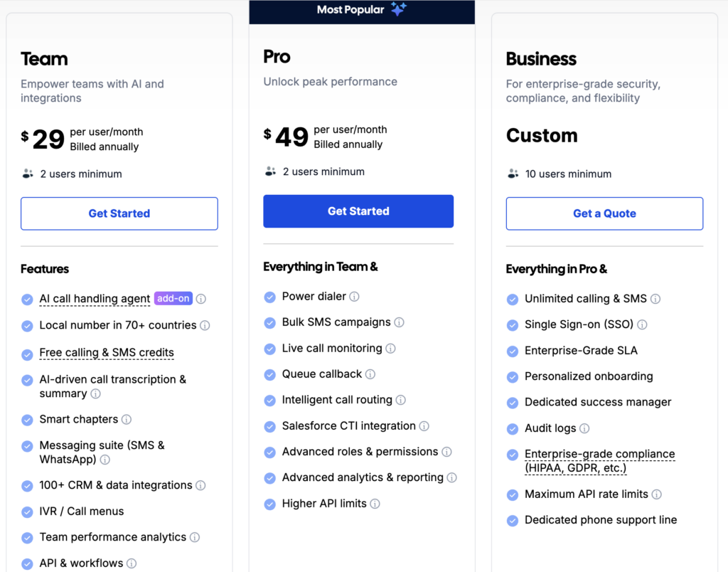728x572 pixels.
Task: Click the purple add-on badge
Action: (x=173, y=298)
